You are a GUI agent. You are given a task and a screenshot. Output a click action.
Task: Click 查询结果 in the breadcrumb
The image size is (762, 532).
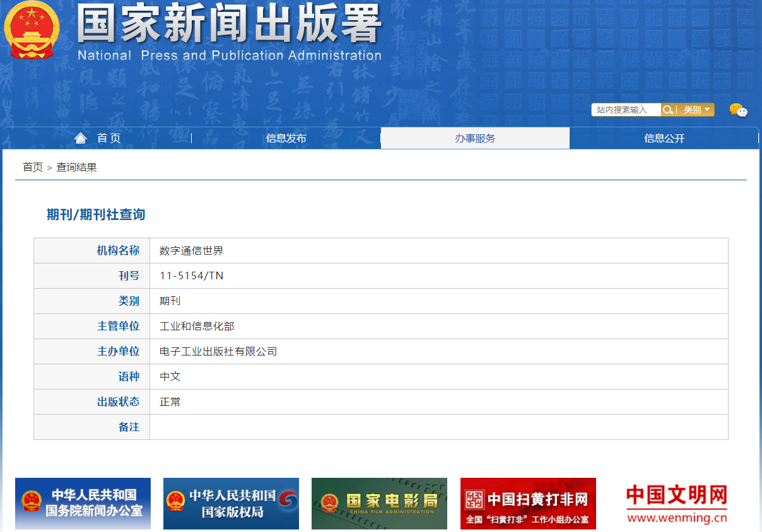[76, 167]
